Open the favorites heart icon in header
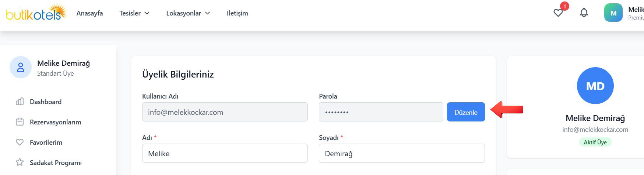The width and height of the screenshot is (644, 175). click(x=558, y=13)
